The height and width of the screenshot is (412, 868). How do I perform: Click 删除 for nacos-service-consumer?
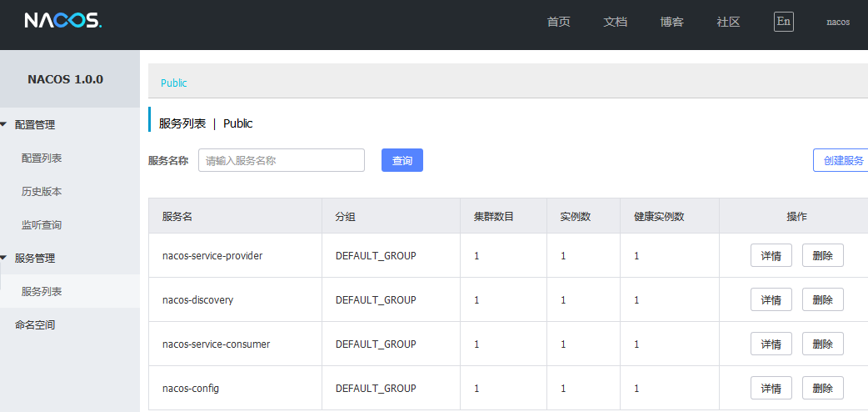pyautogui.click(x=823, y=344)
